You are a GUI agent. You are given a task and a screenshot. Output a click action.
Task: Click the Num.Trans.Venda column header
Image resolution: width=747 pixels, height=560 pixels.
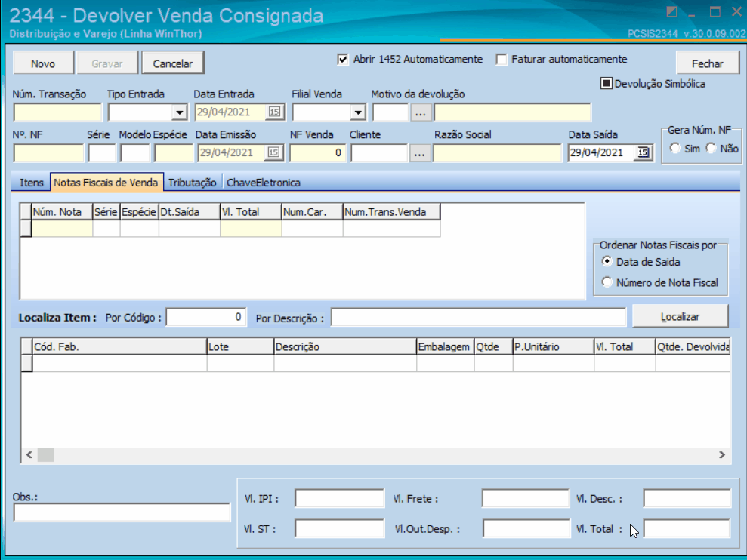pos(391,212)
